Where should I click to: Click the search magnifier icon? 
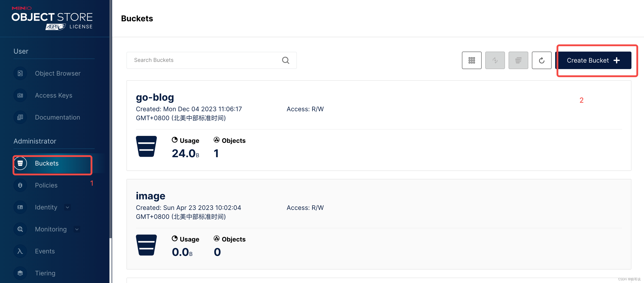[x=285, y=60]
